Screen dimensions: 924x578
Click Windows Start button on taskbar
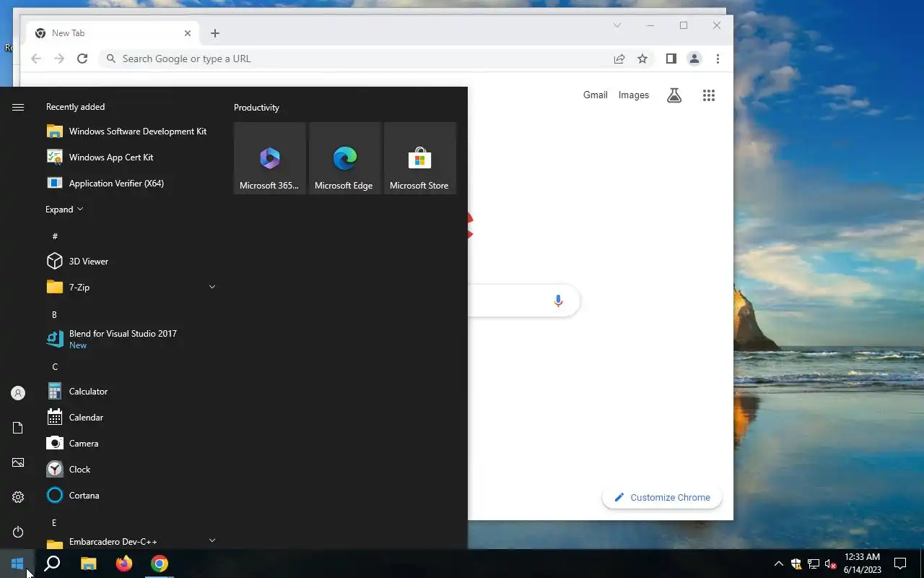click(17, 564)
